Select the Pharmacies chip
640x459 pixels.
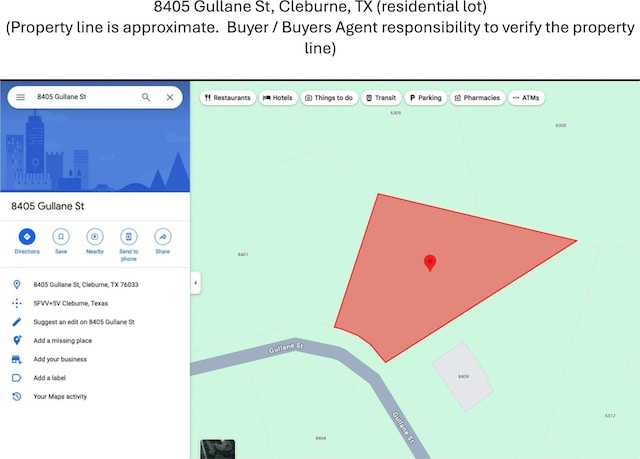coord(478,98)
